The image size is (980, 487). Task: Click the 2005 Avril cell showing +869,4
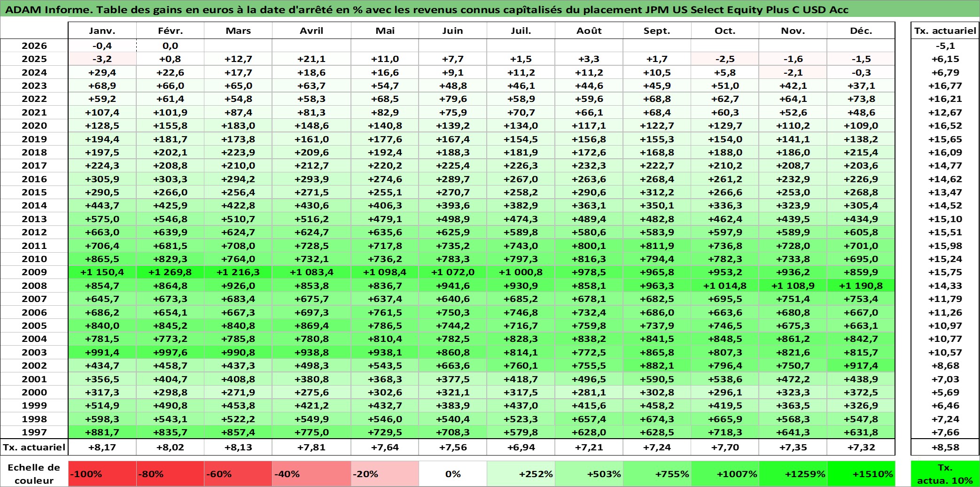click(x=311, y=325)
